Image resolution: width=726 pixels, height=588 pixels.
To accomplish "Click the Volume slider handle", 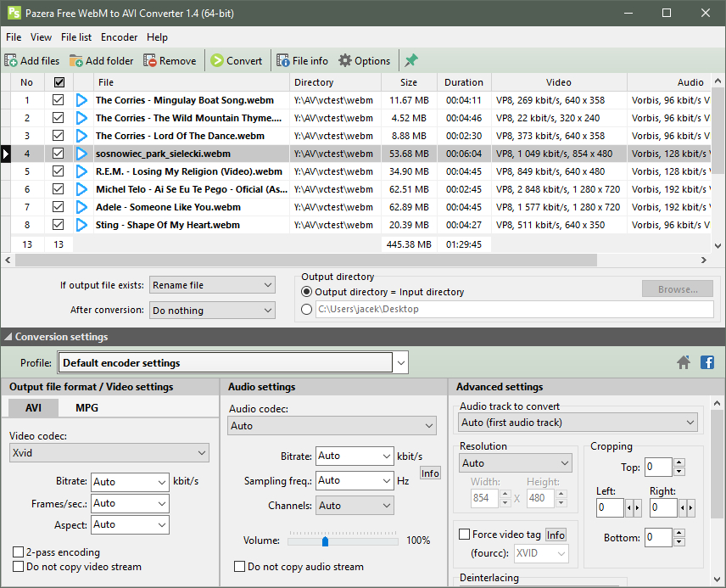I will (x=325, y=540).
